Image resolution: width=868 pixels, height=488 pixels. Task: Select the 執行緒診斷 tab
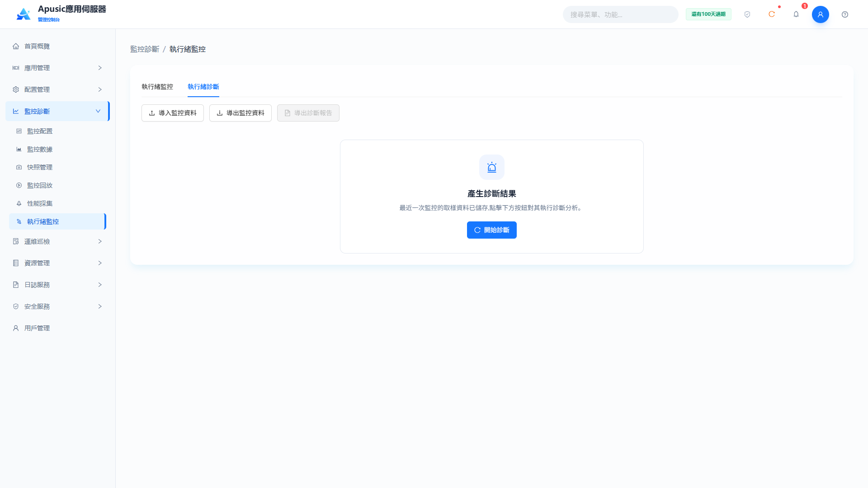tap(203, 87)
